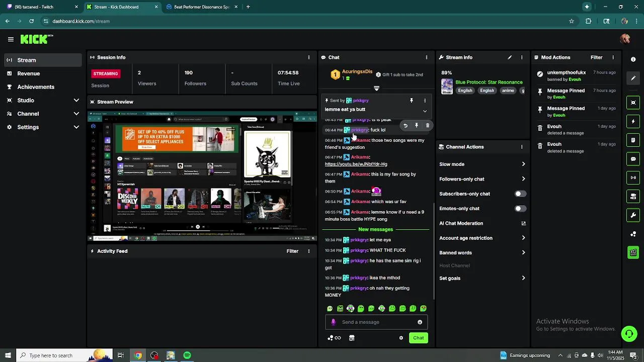Open the AI Chat Moderation external link icon
The width and height of the screenshot is (644, 362).
(523, 223)
